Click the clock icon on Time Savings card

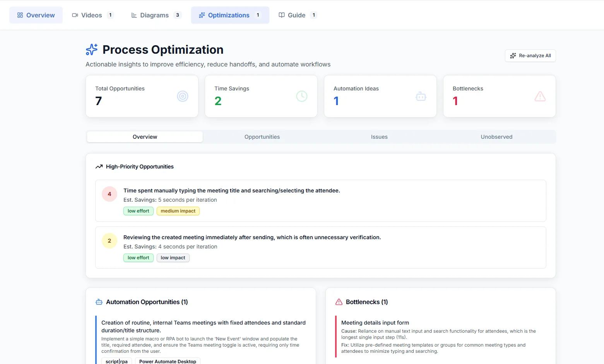(301, 96)
